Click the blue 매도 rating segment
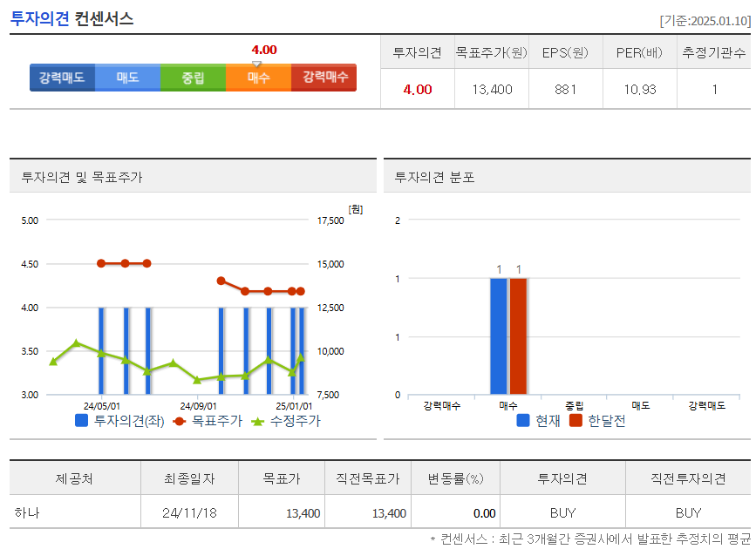The width and height of the screenshot is (756, 549). (x=128, y=78)
